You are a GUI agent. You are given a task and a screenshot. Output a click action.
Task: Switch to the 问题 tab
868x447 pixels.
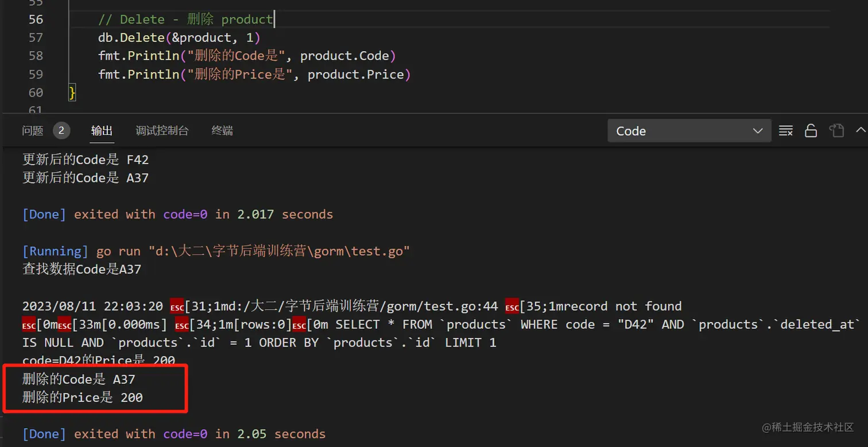(33, 131)
